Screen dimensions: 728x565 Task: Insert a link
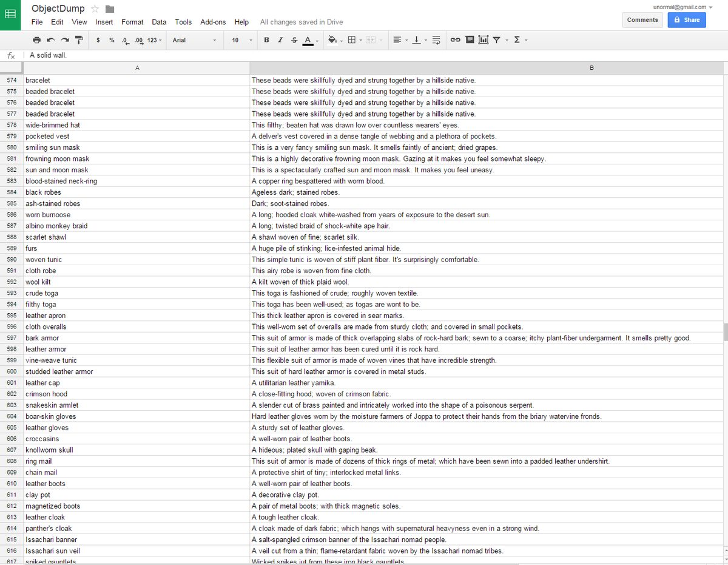[x=455, y=40]
